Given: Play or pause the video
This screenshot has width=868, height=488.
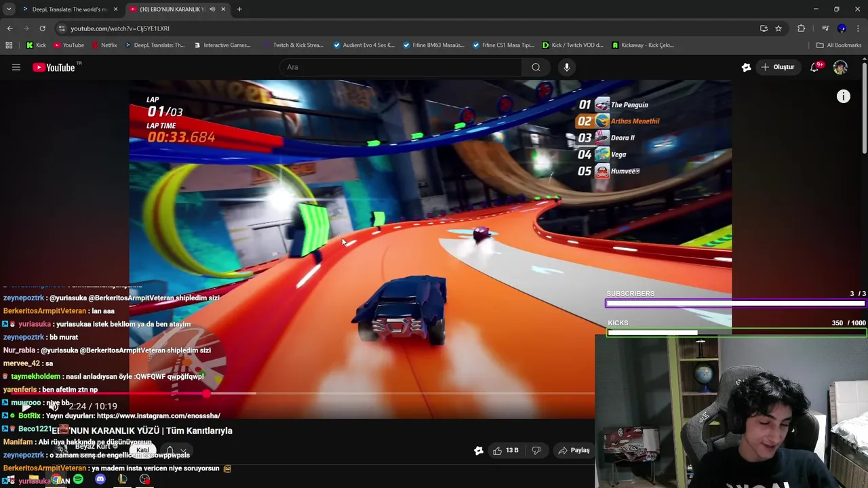Looking at the screenshot, I should pyautogui.click(x=25, y=407).
